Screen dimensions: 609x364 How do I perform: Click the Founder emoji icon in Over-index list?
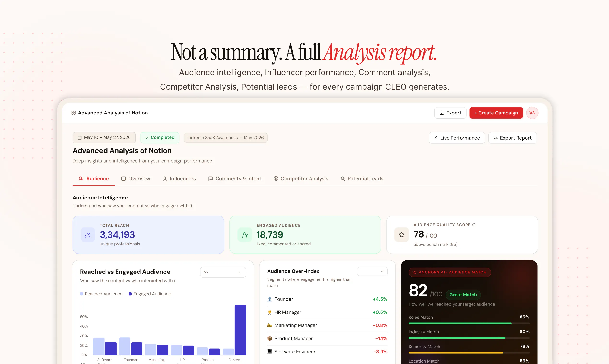pyautogui.click(x=270, y=299)
